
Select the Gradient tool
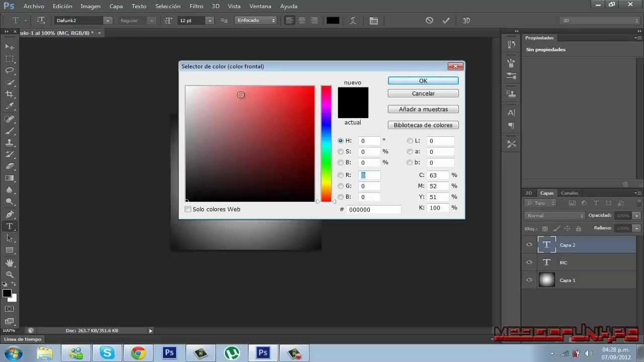tap(10, 178)
